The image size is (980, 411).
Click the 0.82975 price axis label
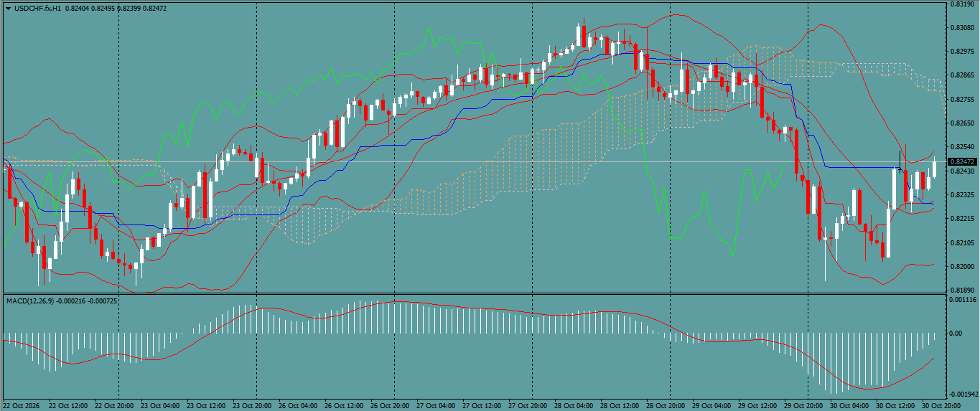click(x=961, y=52)
